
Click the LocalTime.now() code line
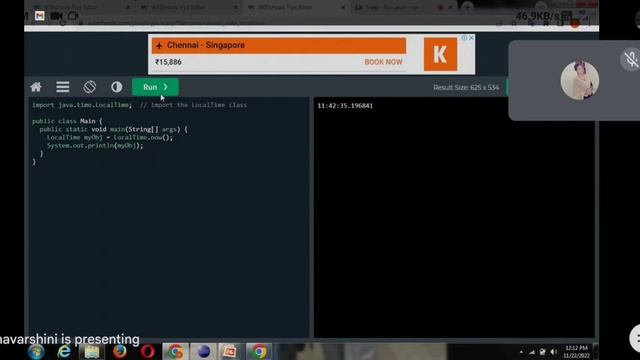(110, 138)
